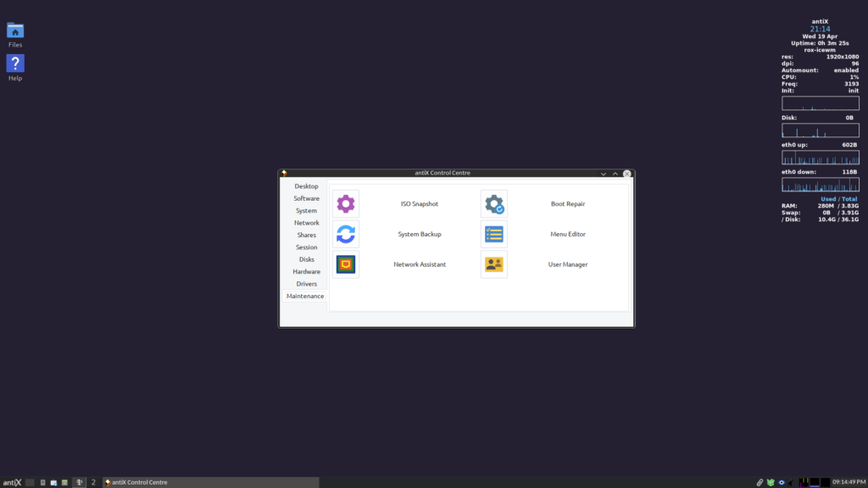
Task: Click the blue eye tray icon
Action: point(782,481)
